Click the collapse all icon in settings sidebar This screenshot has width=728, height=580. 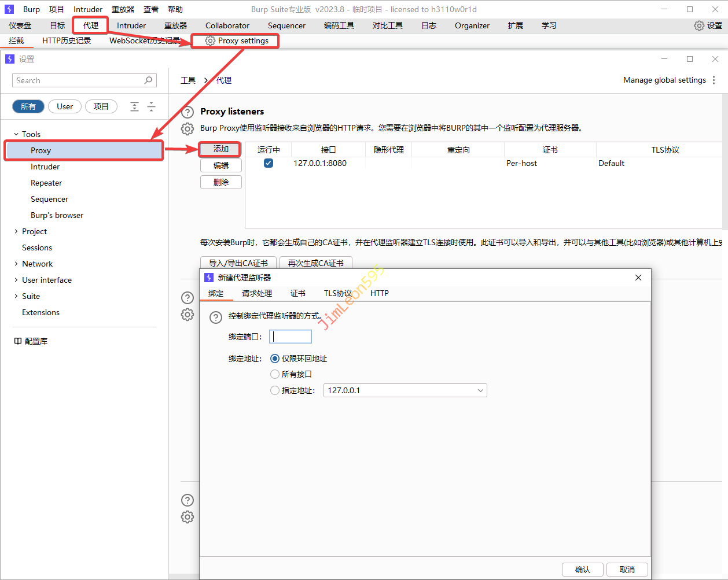coord(151,106)
